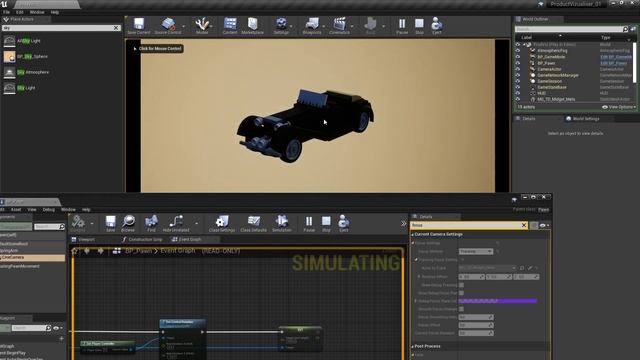Switch to World Settings tab
Viewport: 640px width, 360px height.
click(x=582, y=119)
